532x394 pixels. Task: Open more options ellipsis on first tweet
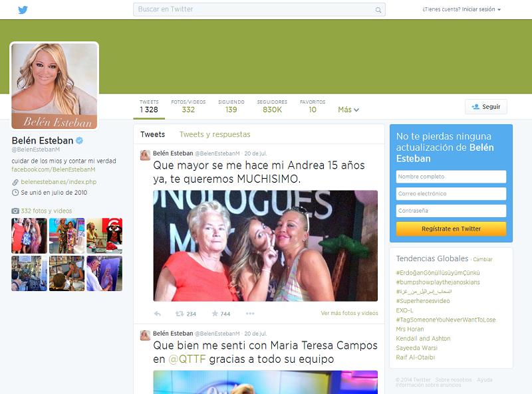pyautogui.click(x=250, y=314)
